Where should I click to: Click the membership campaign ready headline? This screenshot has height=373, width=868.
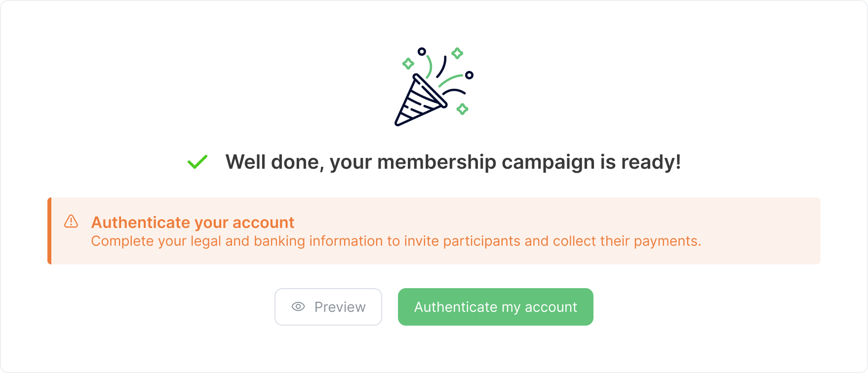(x=454, y=161)
